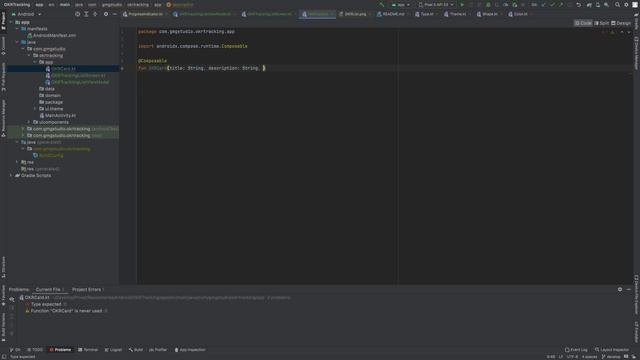Open the app run configuration dropdown
This screenshot has width=640, height=360.
400,4
